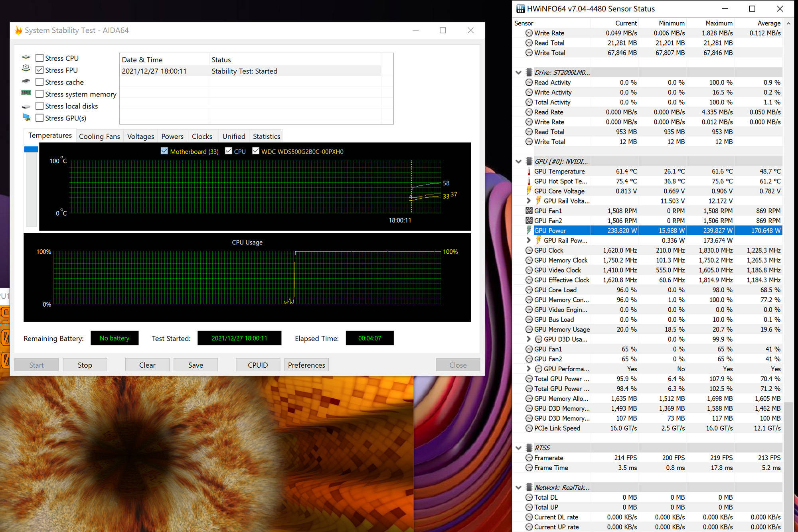This screenshot has height=532, width=798.
Task: Click the GPU Rail Voltages lightning icon
Action: 539,201
